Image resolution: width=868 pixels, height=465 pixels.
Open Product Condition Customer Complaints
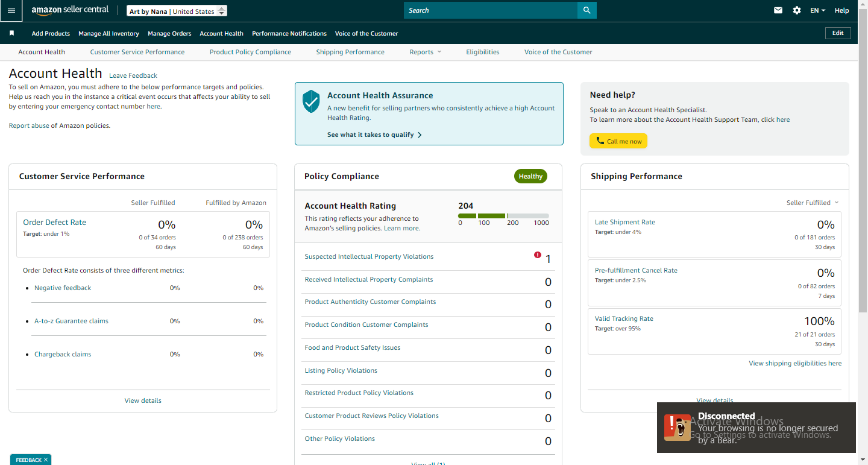366,324
